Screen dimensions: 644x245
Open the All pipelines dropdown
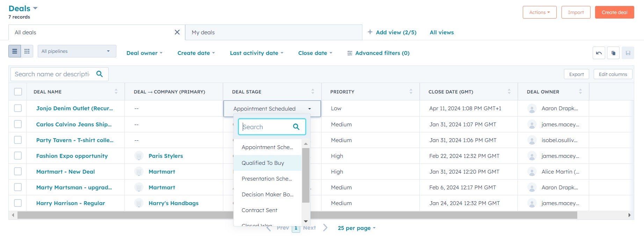coord(77,51)
